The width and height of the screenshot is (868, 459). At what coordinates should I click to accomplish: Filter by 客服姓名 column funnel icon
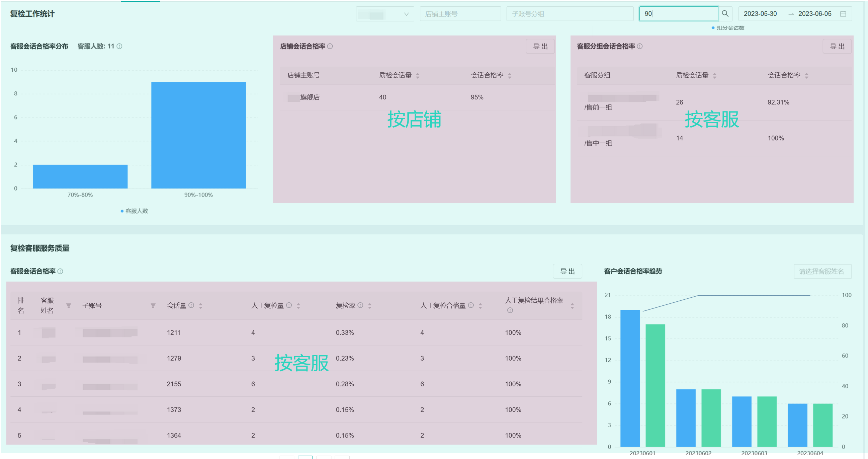pyautogui.click(x=68, y=306)
